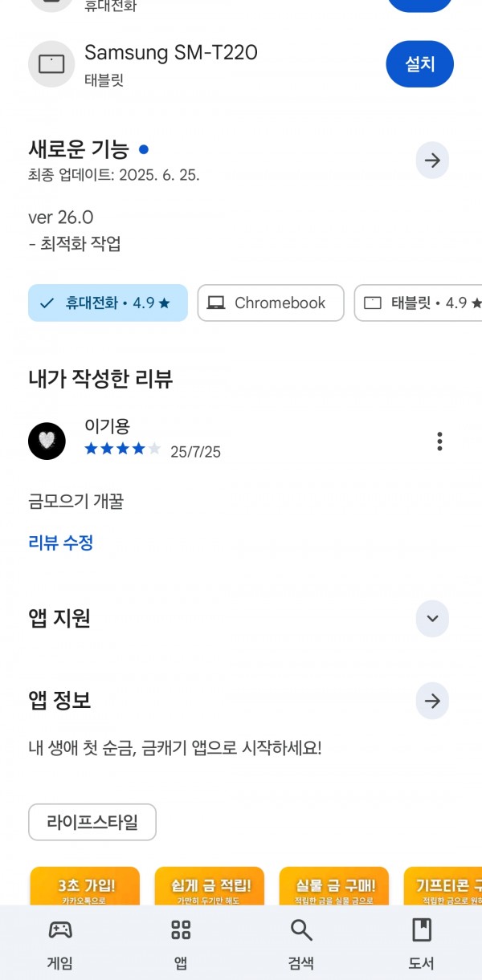Open the 도서 tab bookmark icon

coord(422,930)
